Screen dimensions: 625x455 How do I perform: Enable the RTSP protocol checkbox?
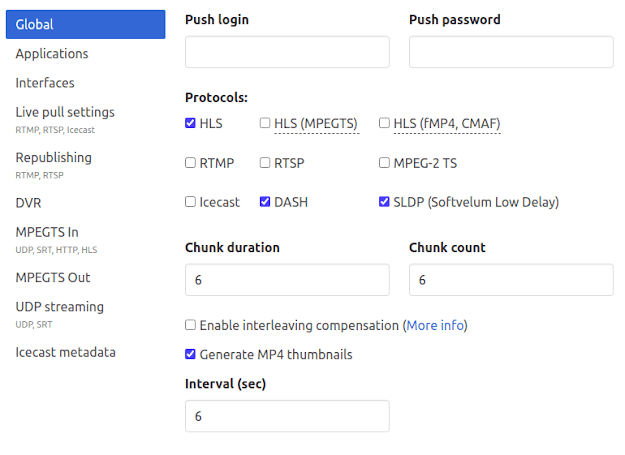click(265, 163)
